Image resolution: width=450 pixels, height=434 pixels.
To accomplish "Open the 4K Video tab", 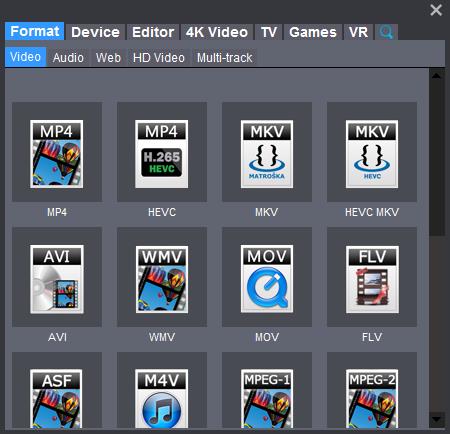I will pos(217,32).
